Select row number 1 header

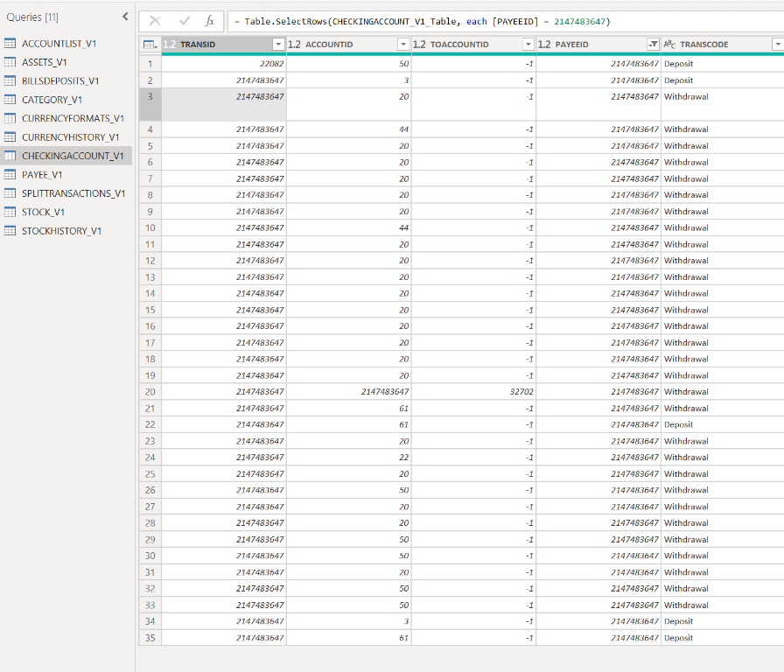pos(150,64)
